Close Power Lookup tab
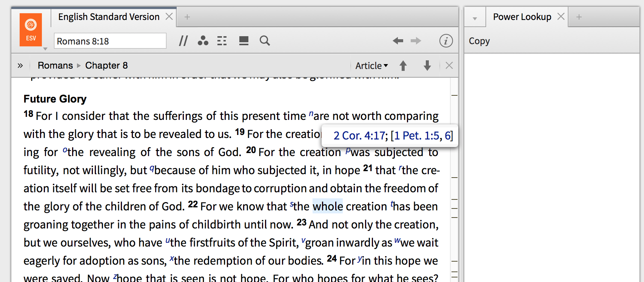The image size is (644, 282). click(561, 17)
